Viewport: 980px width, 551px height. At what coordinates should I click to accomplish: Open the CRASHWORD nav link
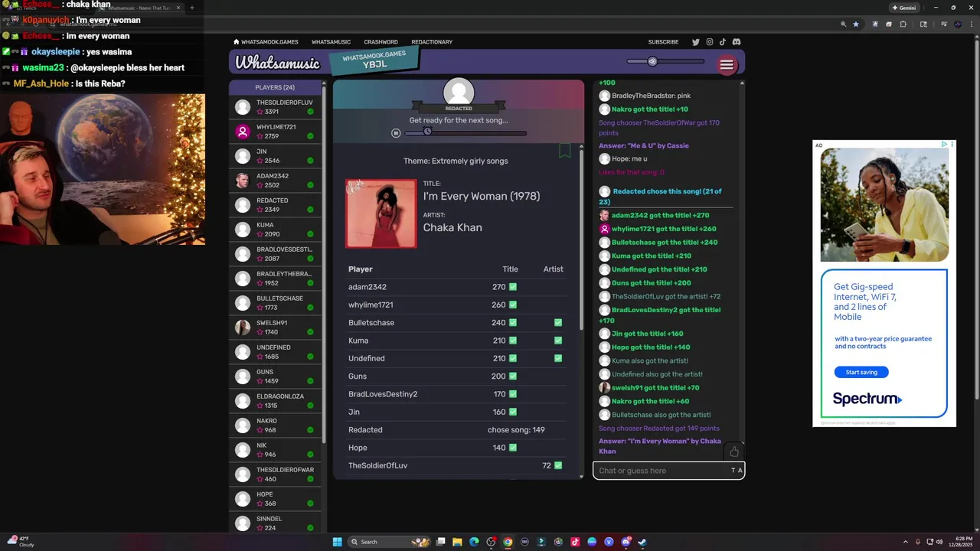tap(381, 42)
